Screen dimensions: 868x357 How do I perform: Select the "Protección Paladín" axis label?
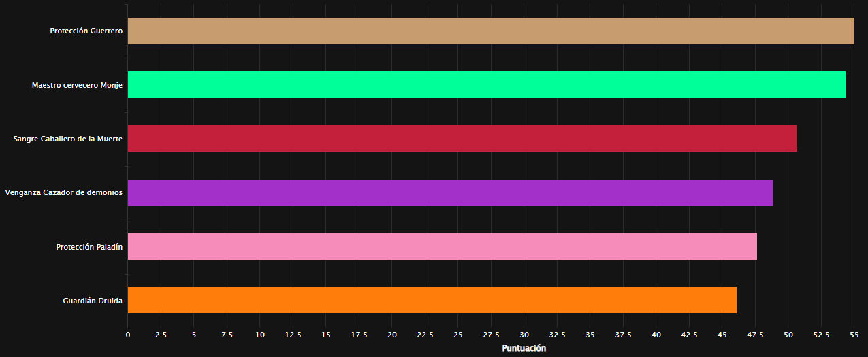click(89, 246)
